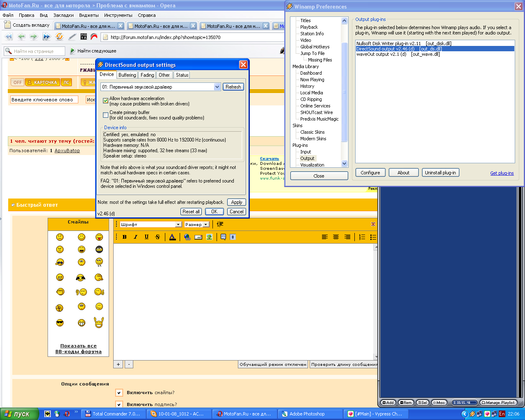Center-align text in forum editor
The image size is (525, 420).
coord(336,237)
